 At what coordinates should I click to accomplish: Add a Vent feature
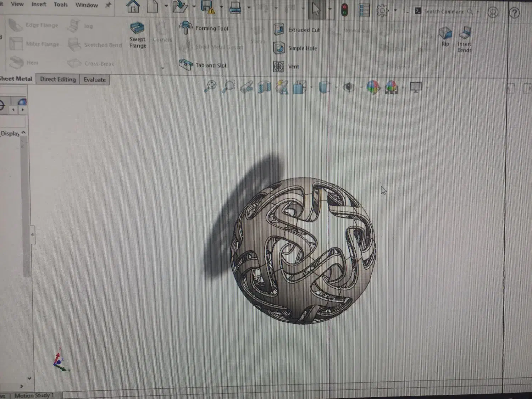[293, 66]
